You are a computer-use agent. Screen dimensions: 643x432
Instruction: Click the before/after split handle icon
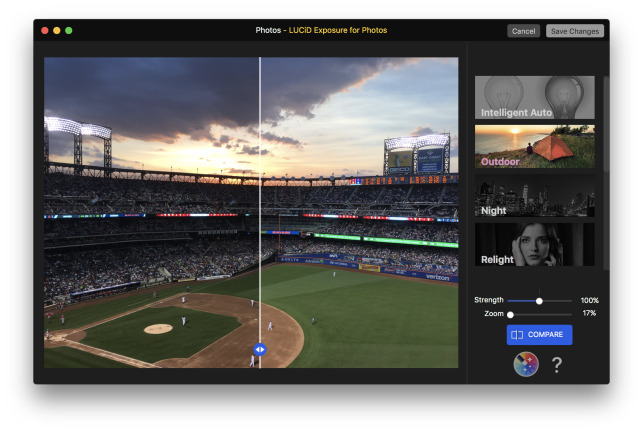click(259, 349)
